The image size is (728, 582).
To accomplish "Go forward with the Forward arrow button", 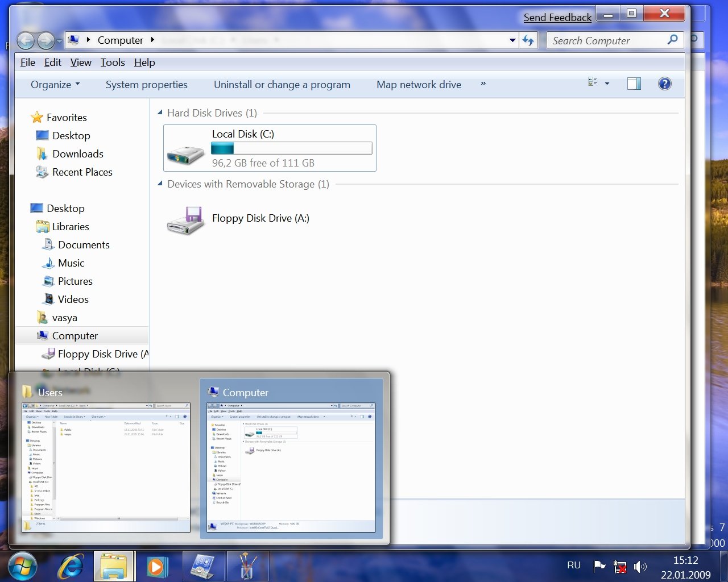I will pyautogui.click(x=45, y=40).
